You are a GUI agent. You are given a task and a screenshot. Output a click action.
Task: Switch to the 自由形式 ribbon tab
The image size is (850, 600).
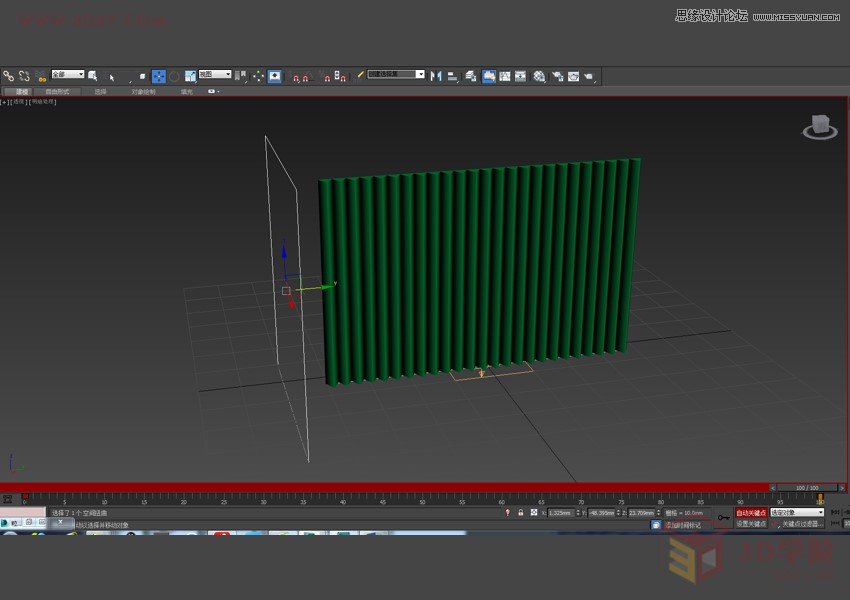tap(58, 91)
